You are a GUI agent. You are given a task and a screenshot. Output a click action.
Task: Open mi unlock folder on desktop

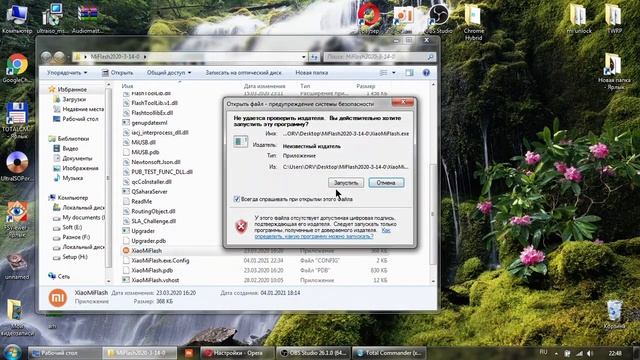[578, 20]
